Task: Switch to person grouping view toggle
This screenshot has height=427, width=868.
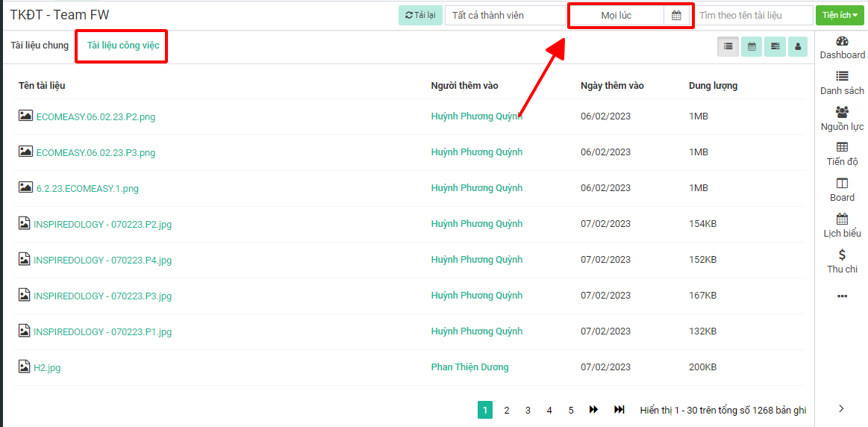Action: (798, 46)
